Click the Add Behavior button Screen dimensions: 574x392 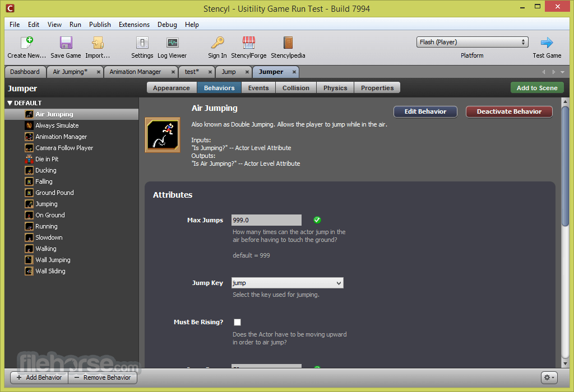[x=39, y=377]
